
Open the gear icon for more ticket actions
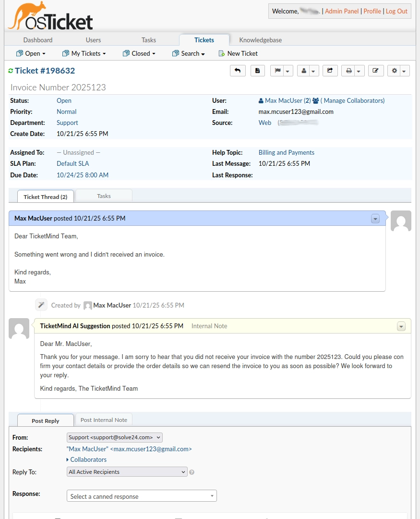point(395,70)
